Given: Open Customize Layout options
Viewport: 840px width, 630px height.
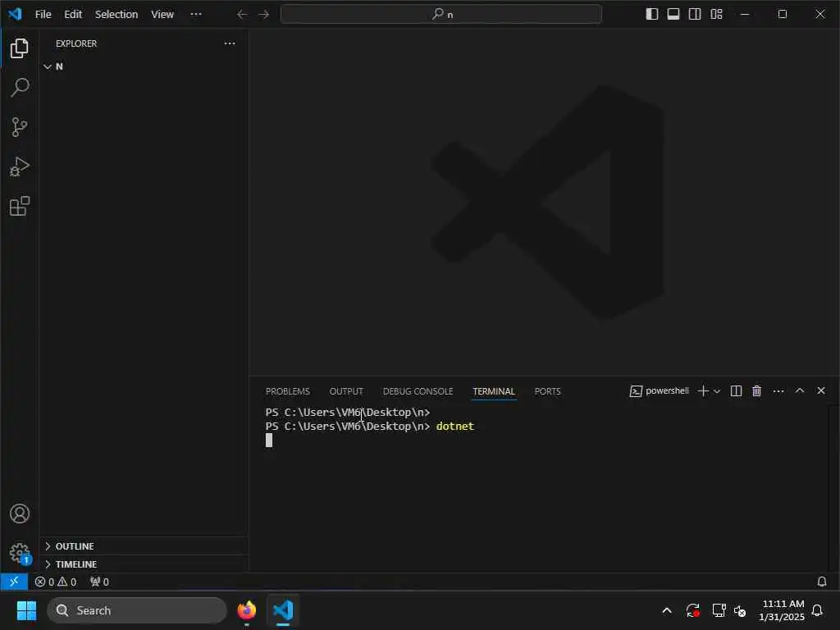Looking at the screenshot, I should [x=716, y=14].
